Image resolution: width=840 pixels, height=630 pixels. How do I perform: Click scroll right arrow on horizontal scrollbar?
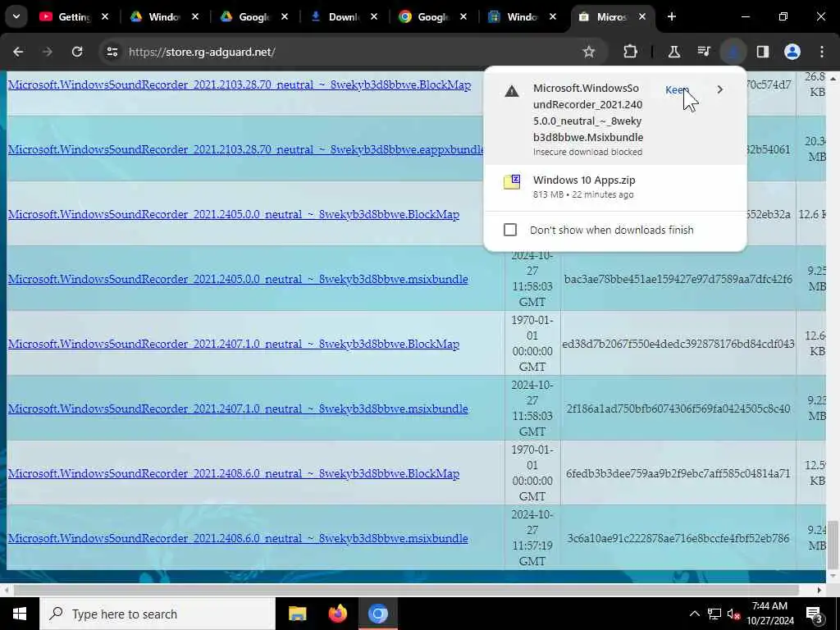(x=819, y=591)
